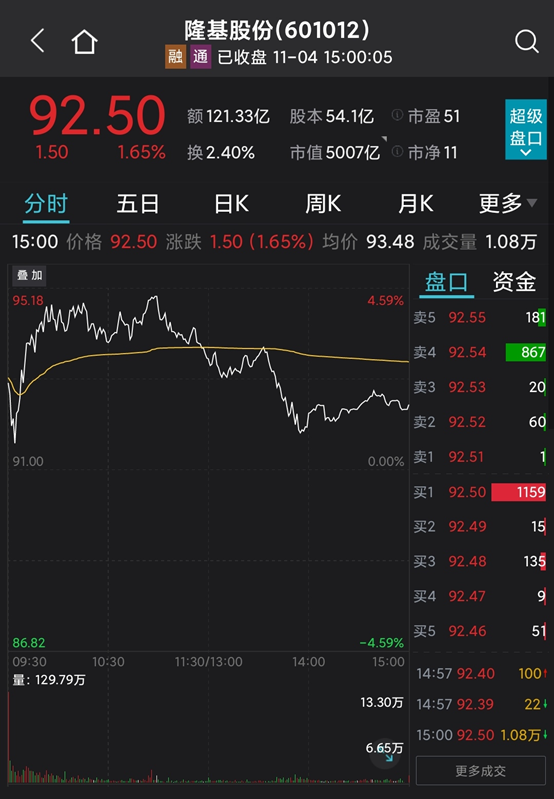The width and height of the screenshot is (554, 799).
Task: Click info icon beside 市盈
Action: (398, 116)
